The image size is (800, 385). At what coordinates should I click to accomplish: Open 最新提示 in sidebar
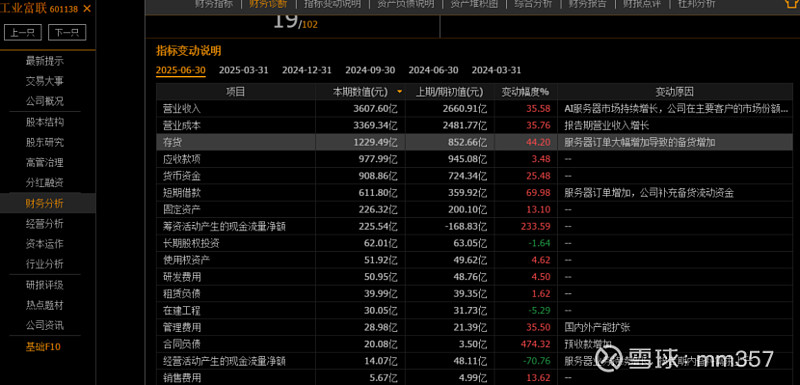[x=45, y=61]
